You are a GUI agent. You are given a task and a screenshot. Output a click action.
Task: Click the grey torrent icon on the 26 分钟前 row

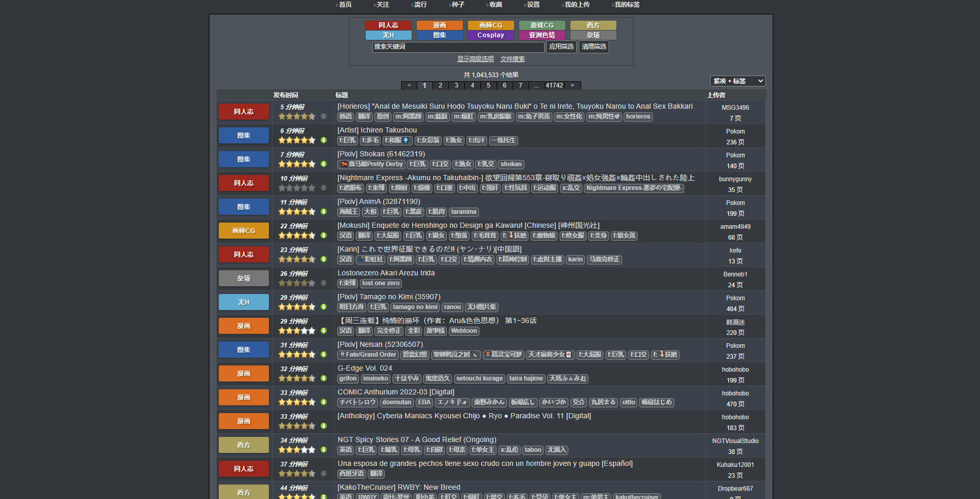(x=323, y=283)
